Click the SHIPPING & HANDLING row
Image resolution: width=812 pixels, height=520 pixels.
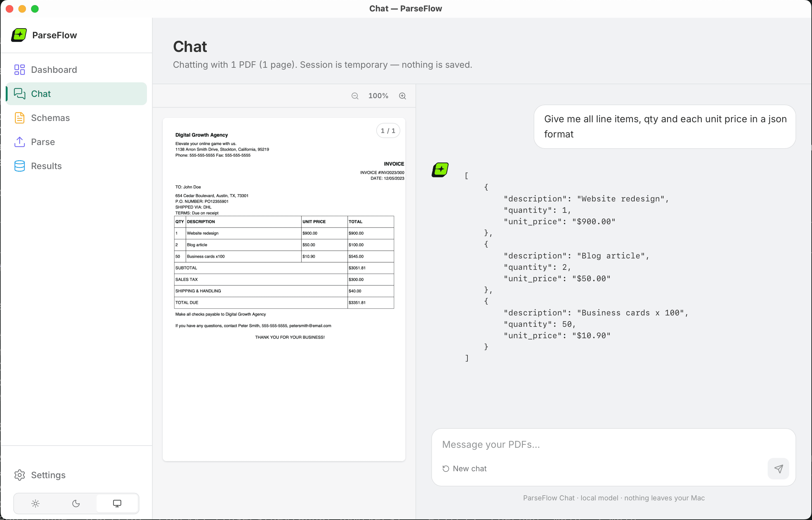pos(284,291)
